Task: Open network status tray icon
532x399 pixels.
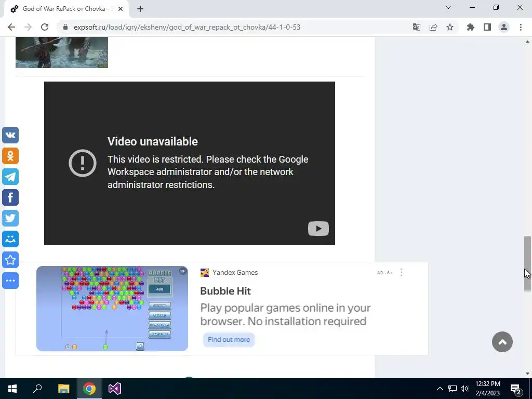Action: pyautogui.click(x=453, y=389)
